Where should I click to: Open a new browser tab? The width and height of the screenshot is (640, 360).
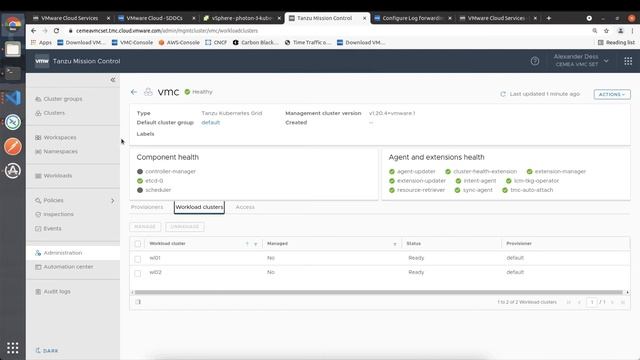tap(549, 18)
